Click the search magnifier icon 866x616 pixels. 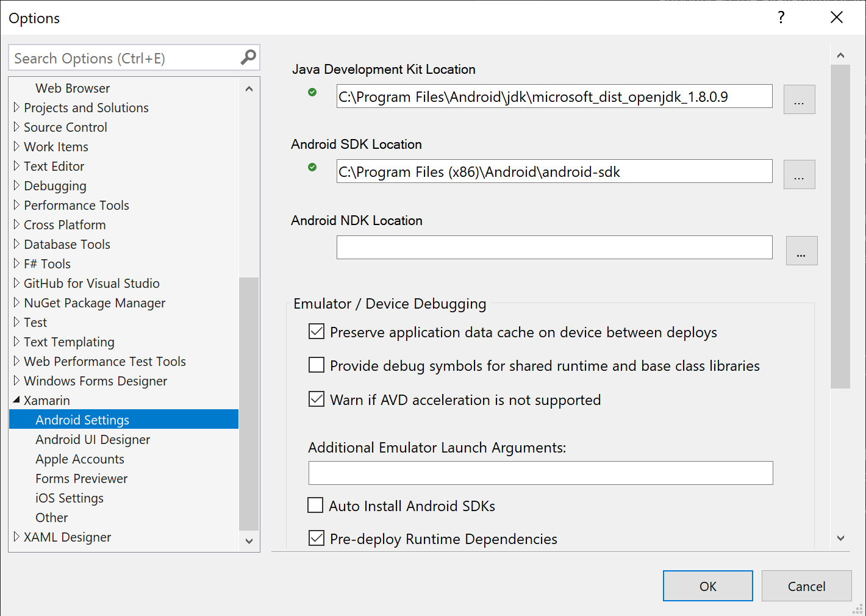(248, 57)
